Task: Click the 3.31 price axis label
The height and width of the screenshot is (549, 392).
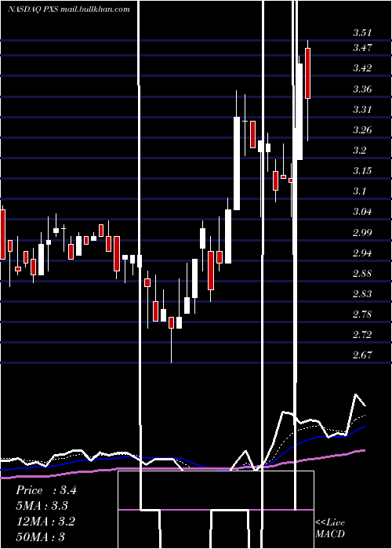Action: coord(362,110)
